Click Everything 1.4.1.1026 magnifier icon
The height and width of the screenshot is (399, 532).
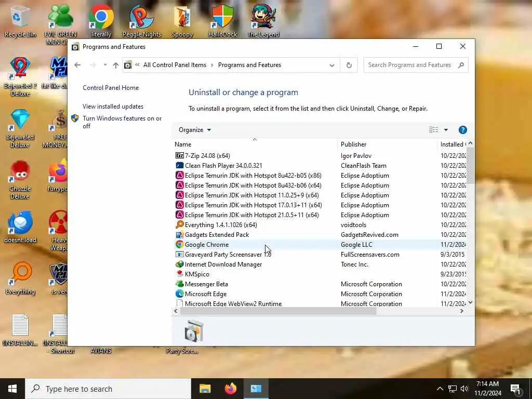point(179,224)
